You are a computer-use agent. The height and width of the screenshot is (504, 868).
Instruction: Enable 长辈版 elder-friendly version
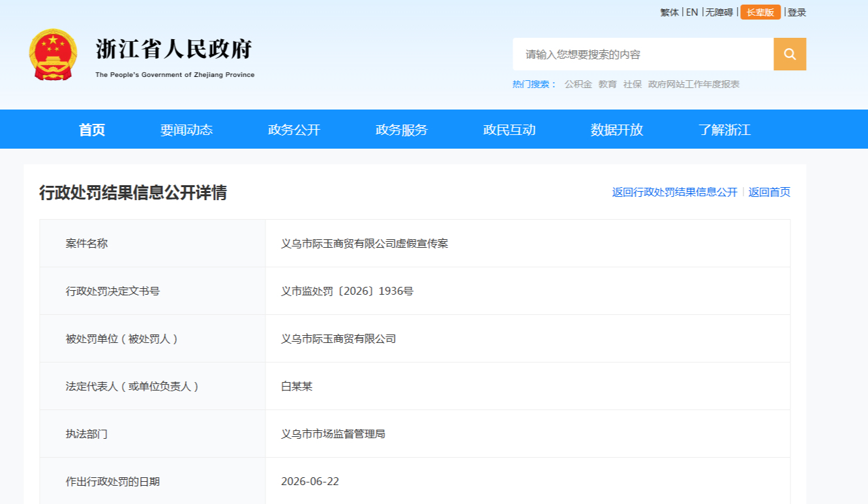pyautogui.click(x=760, y=12)
